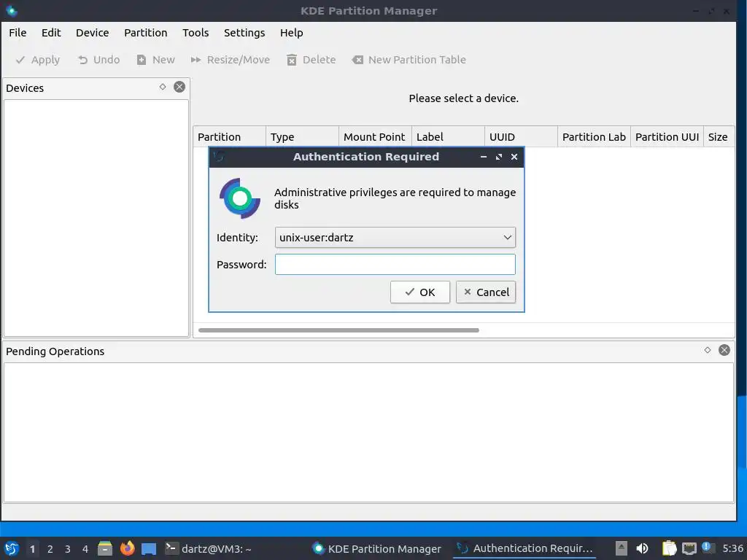Open the Device menu
The height and width of the screenshot is (560, 747).
[93, 33]
